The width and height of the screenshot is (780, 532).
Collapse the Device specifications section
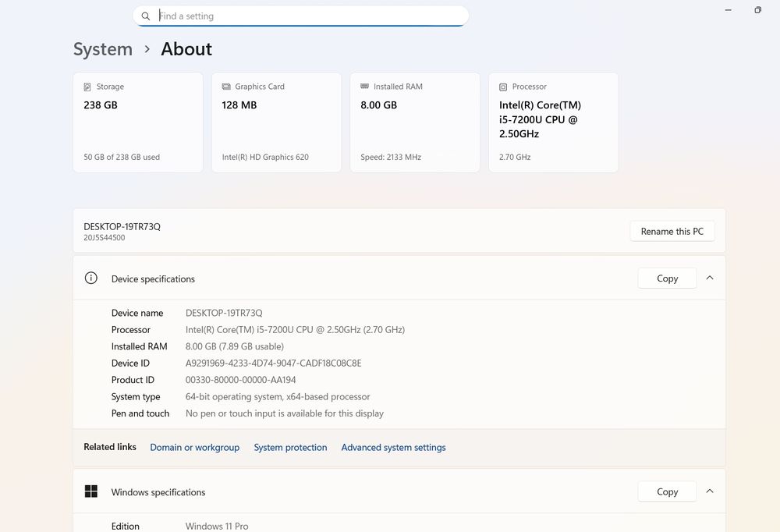point(710,278)
